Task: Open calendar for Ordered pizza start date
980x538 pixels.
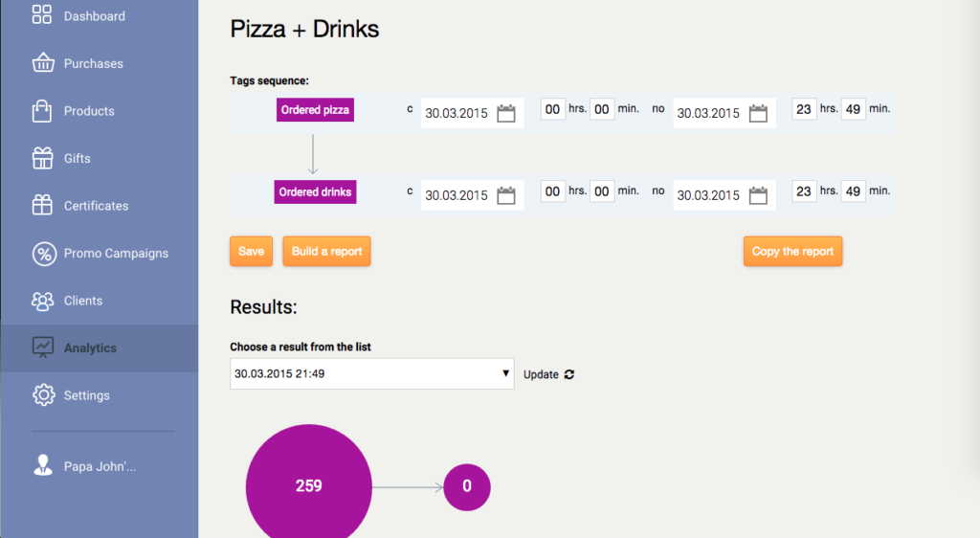Action: pos(506,113)
